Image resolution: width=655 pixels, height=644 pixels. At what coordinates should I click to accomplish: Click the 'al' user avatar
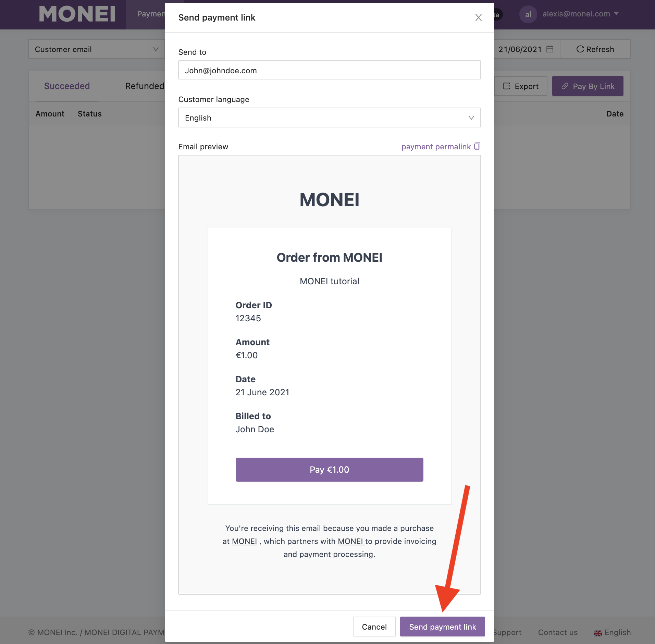pos(528,14)
